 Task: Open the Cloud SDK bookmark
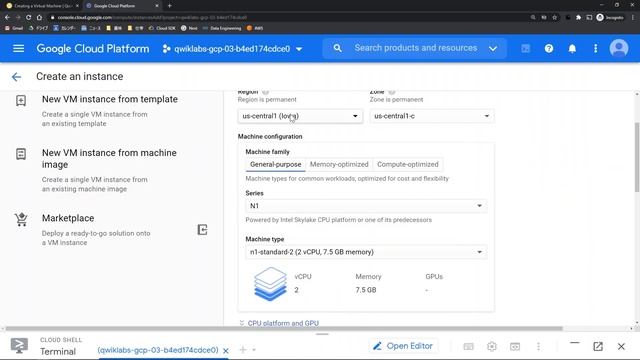click(x=162, y=28)
